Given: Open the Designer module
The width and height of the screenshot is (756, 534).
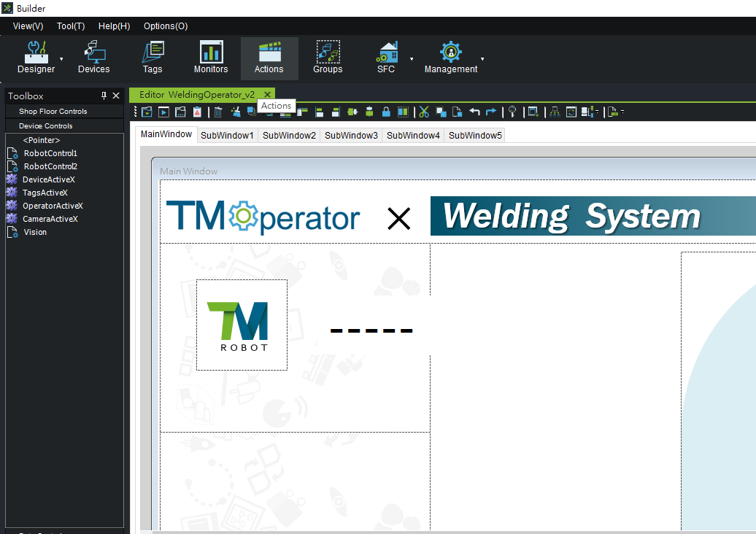Looking at the screenshot, I should tap(36, 58).
